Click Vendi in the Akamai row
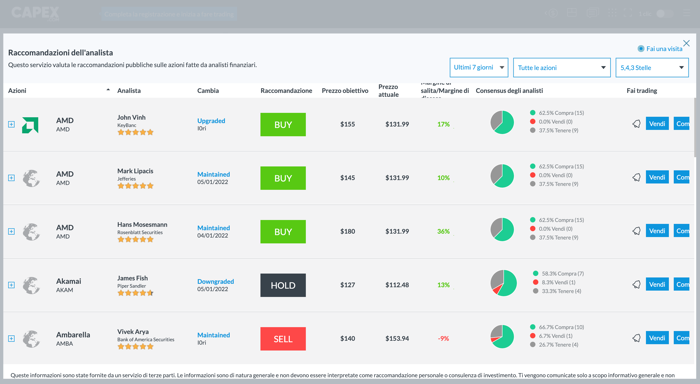700x384 pixels. [x=657, y=284]
